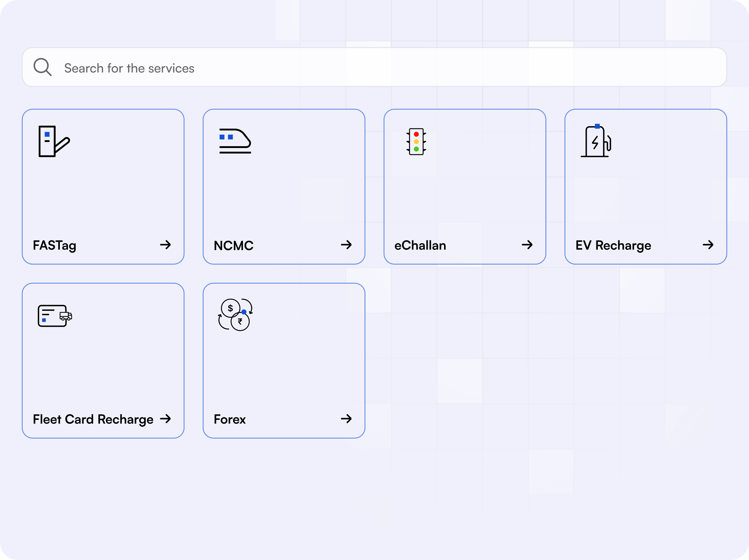Screen dimensions: 749x560
Task: Open the EV Recharge label
Action: point(613,246)
